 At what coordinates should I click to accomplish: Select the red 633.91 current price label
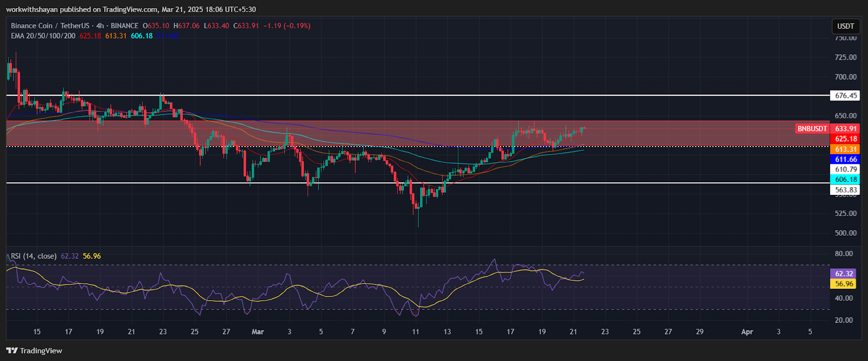pos(845,129)
